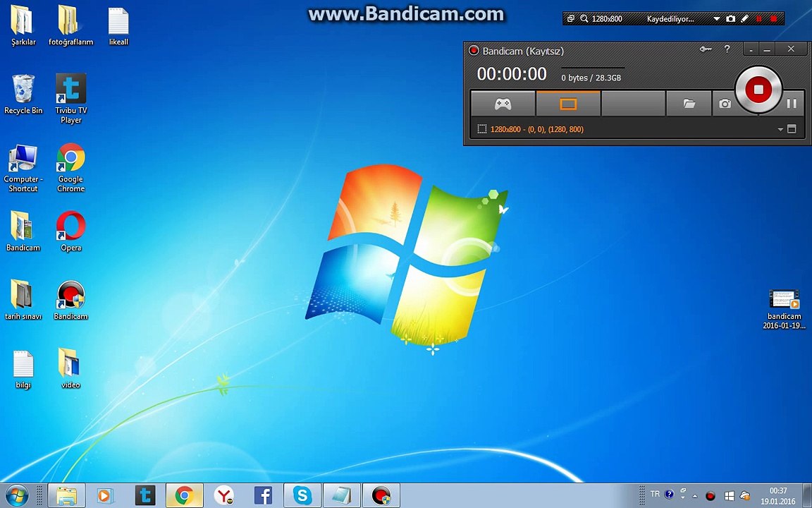Select the tarih sınavı folder
The height and width of the screenshot is (508, 812).
pos(23,300)
